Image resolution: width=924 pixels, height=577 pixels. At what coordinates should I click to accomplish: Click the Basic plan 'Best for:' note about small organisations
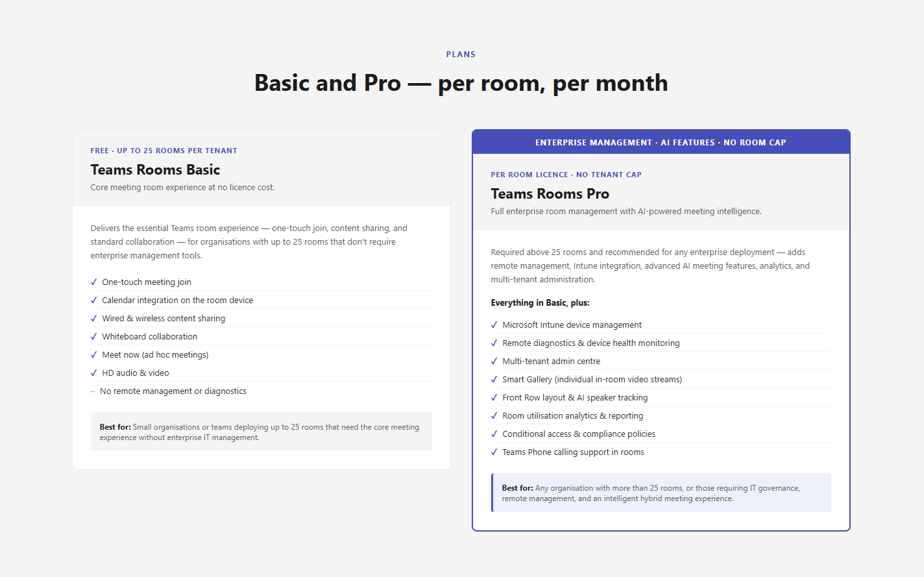261,432
